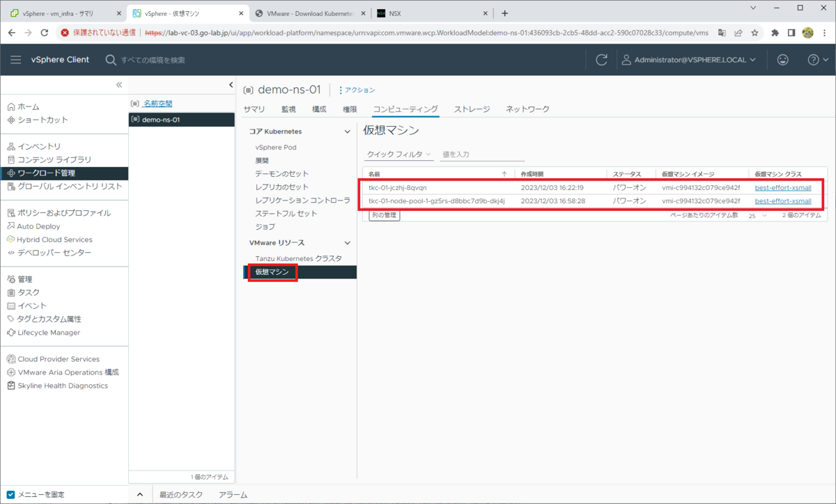Open ポリシーおよびプロファイル
The height and width of the screenshot is (504, 836).
point(59,213)
